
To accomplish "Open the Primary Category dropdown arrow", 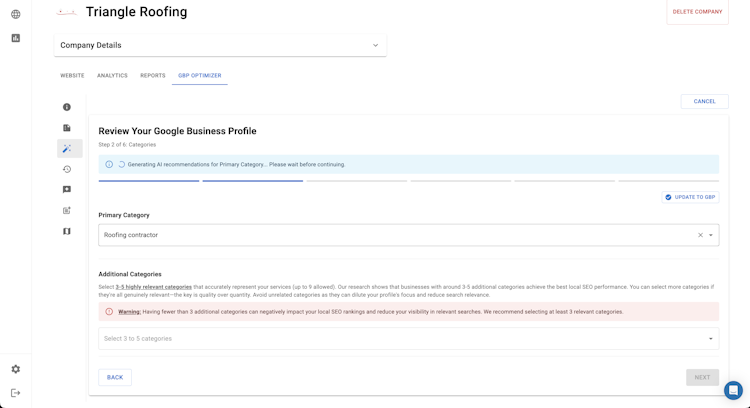I will tap(711, 235).
